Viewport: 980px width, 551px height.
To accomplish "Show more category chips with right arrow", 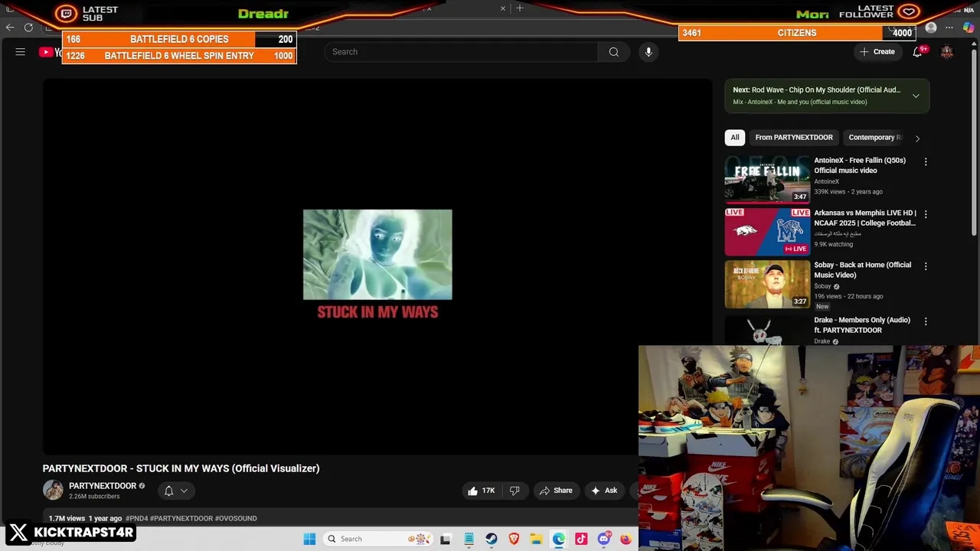I will click(917, 138).
